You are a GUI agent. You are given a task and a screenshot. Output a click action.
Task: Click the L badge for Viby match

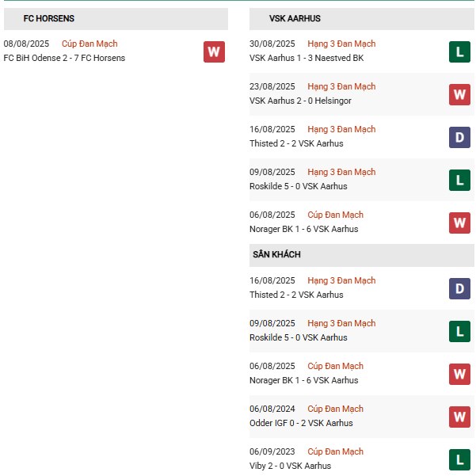[459, 459]
